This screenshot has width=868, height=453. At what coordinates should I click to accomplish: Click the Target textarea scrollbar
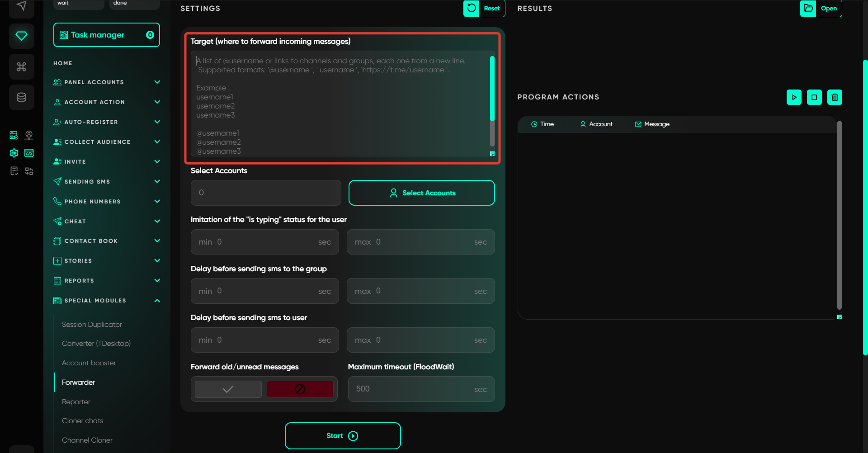tap(492, 89)
